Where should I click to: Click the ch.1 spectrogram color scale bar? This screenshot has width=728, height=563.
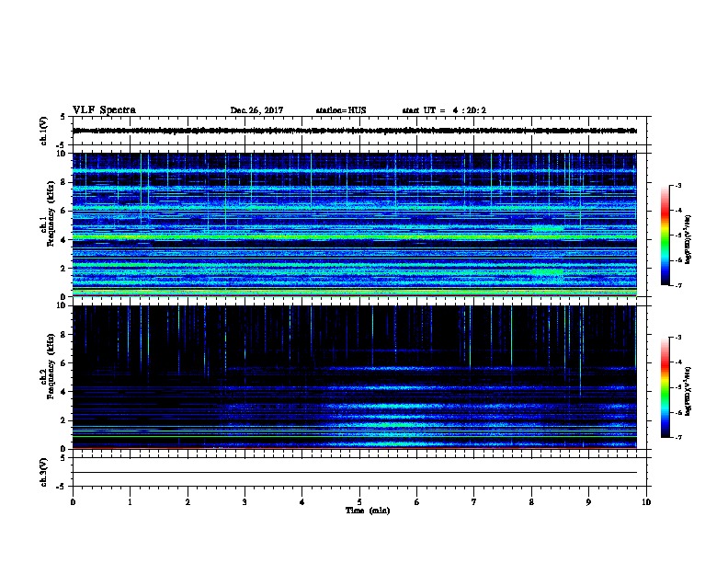point(665,236)
